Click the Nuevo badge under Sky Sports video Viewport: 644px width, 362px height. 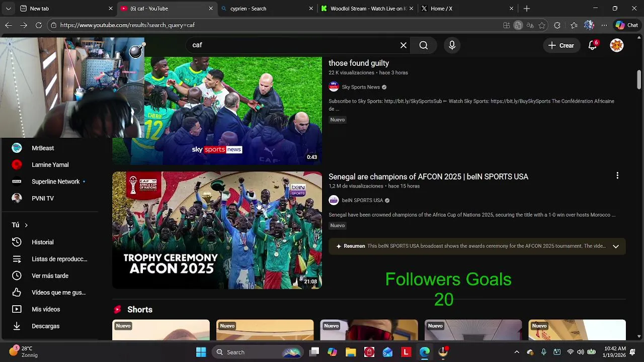coord(338,120)
